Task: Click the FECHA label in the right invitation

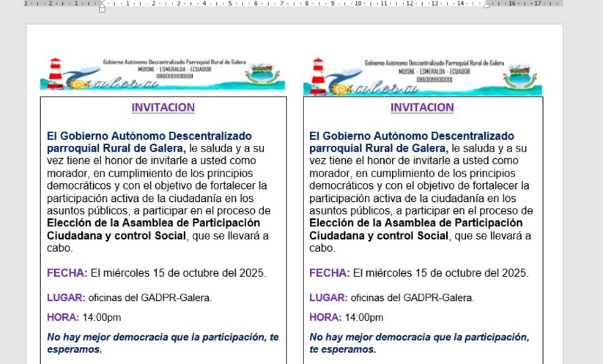Action: [x=329, y=273]
